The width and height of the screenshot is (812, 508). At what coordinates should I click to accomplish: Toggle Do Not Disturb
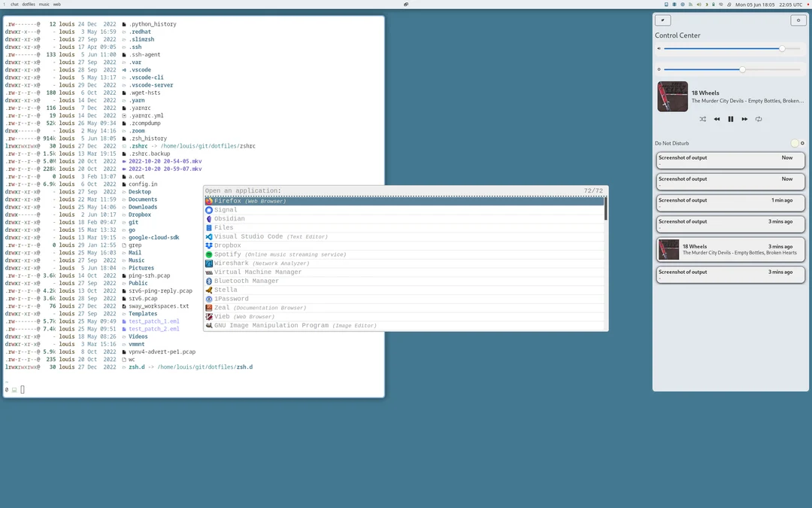tap(795, 143)
